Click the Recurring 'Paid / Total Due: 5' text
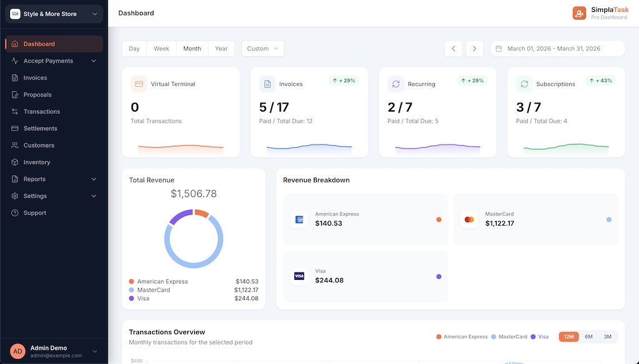 pos(413,121)
